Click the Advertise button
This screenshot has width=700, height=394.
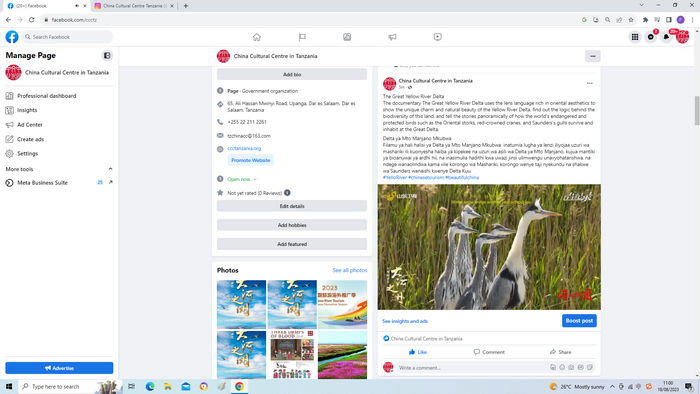pos(59,368)
